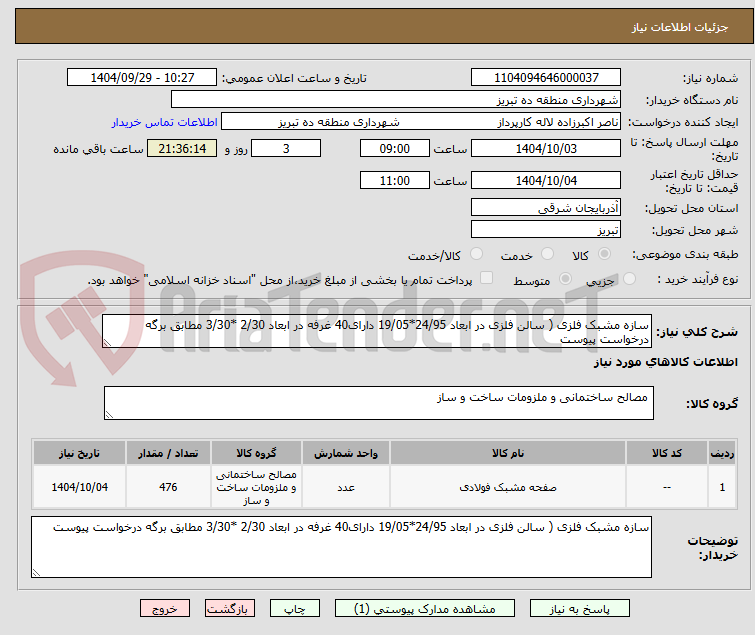Click the نام دستگاه خریدار field
The image size is (755, 635).
pyautogui.click(x=396, y=100)
